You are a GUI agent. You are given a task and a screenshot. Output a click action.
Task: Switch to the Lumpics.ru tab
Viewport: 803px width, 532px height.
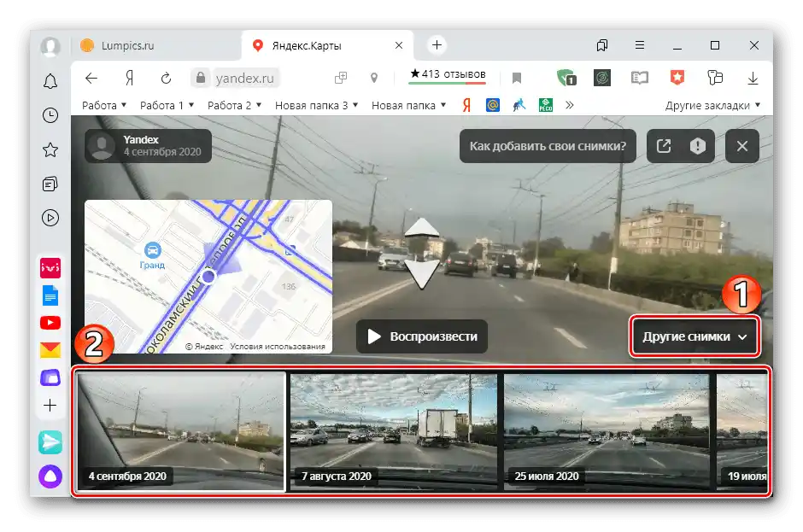tap(156, 45)
